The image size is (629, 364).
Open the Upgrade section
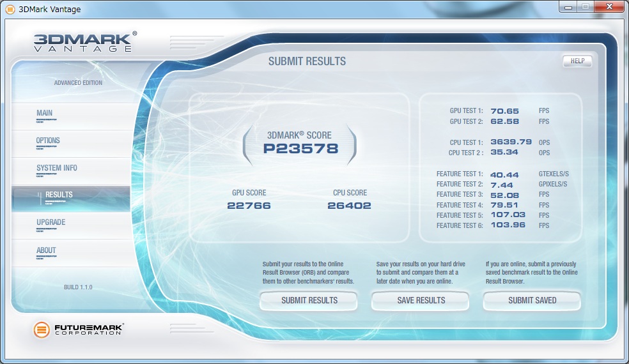click(70, 225)
